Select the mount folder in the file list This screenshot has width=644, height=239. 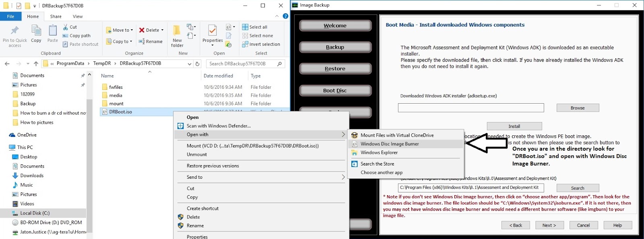pyautogui.click(x=116, y=104)
